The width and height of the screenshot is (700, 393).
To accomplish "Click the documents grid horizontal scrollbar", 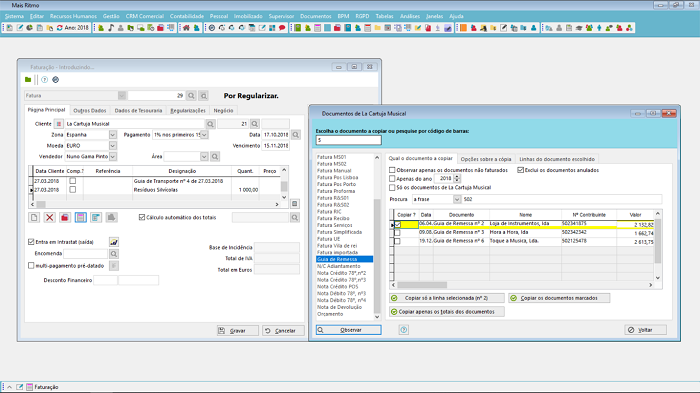I will (522, 285).
